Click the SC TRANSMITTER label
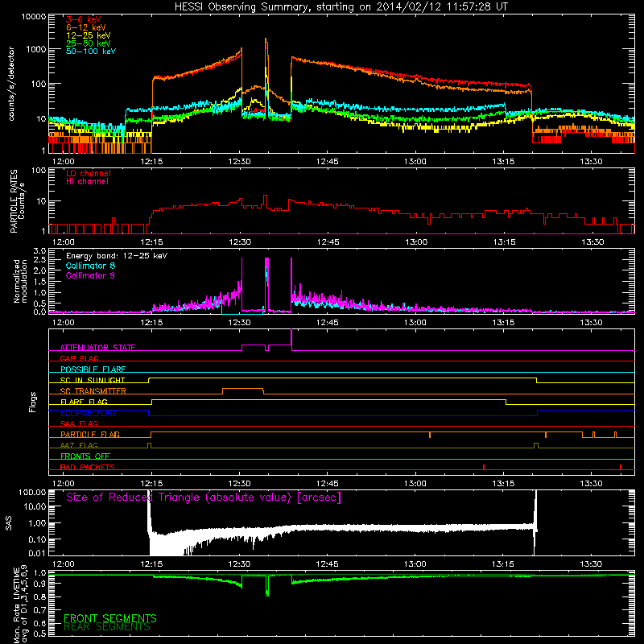The height and width of the screenshot is (644, 644). click(x=93, y=391)
